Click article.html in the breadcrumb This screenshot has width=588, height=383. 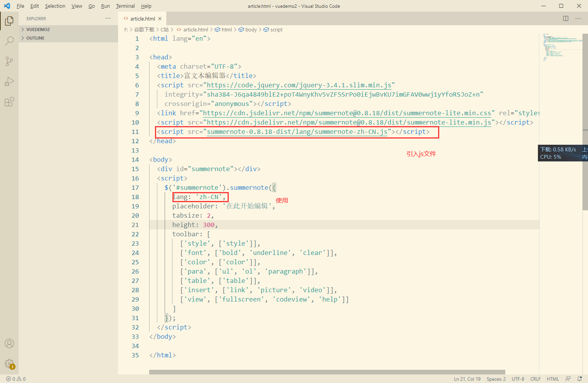click(x=192, y=29)
